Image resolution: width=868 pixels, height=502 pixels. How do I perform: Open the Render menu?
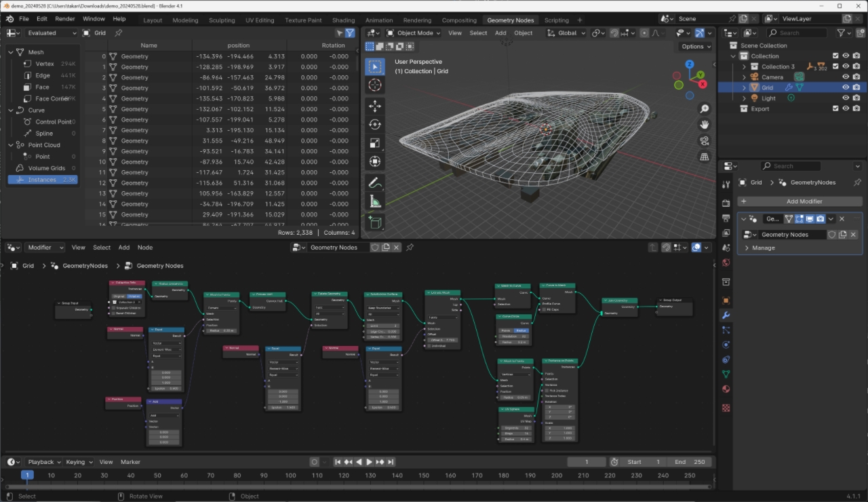pos(65,19)
